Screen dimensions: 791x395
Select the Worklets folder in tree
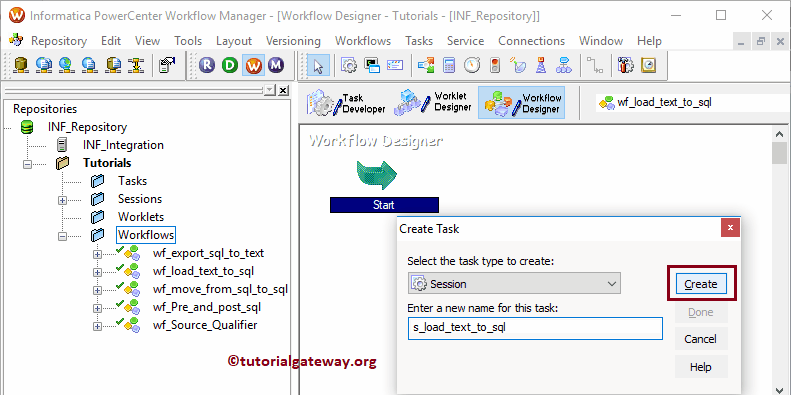pyautogui.click(x=141, y=217)
